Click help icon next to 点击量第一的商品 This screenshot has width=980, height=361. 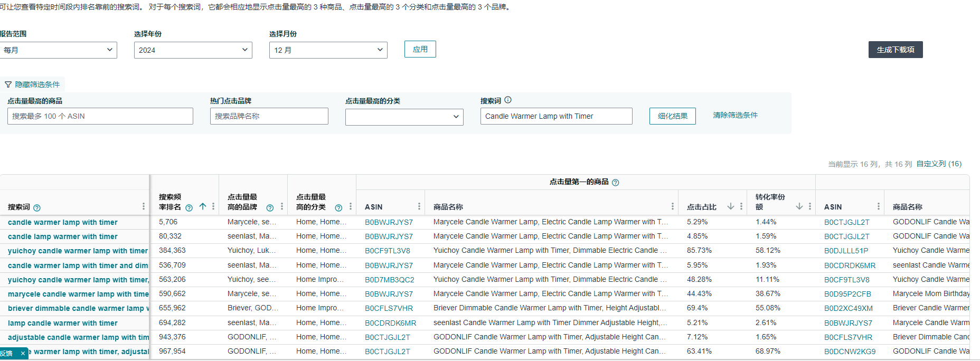[616, 183]
